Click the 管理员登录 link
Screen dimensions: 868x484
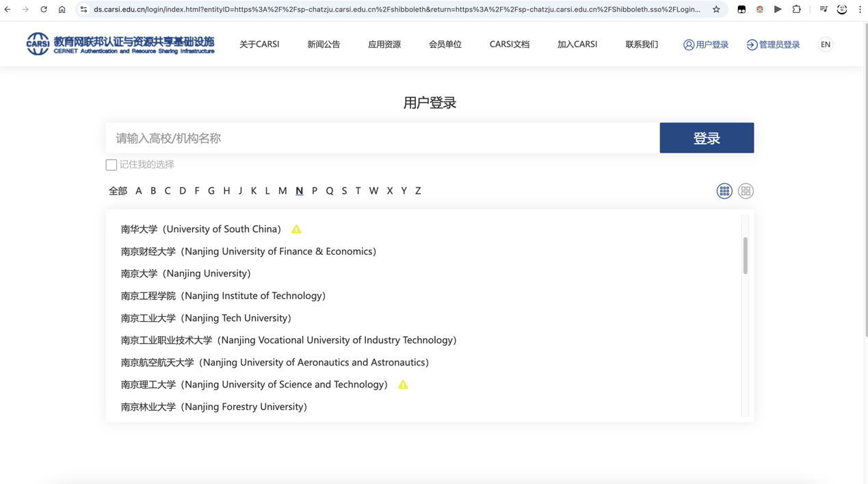coord(773,44)
